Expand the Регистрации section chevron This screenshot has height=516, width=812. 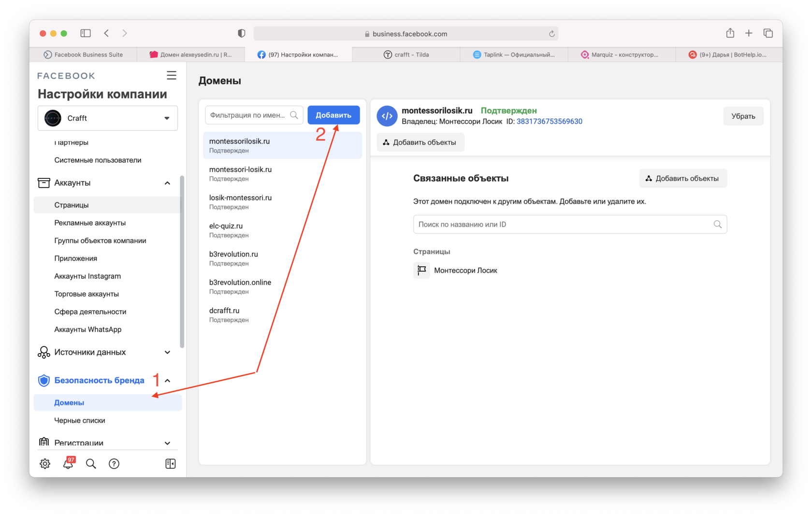[x=167, y=443]
